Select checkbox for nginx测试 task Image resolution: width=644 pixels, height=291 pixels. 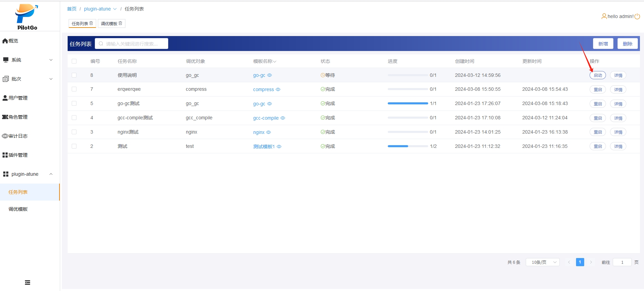coord(74,132)
